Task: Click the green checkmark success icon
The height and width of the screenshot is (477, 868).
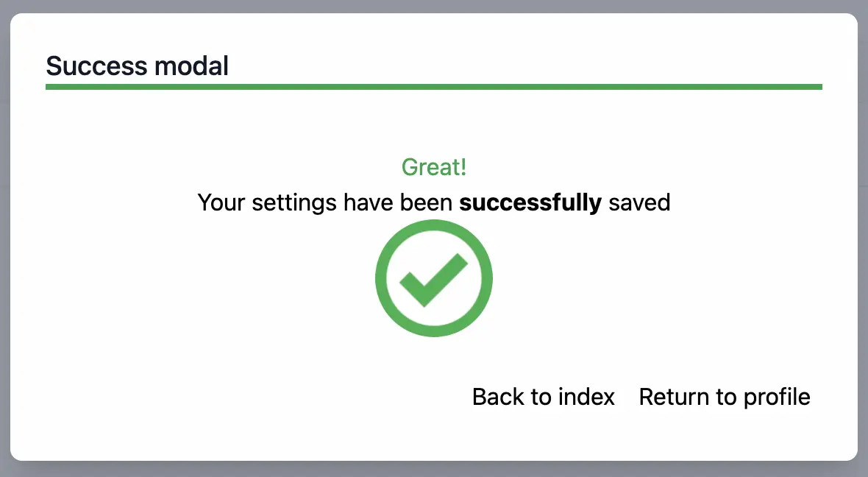Action: coord(433,280)
